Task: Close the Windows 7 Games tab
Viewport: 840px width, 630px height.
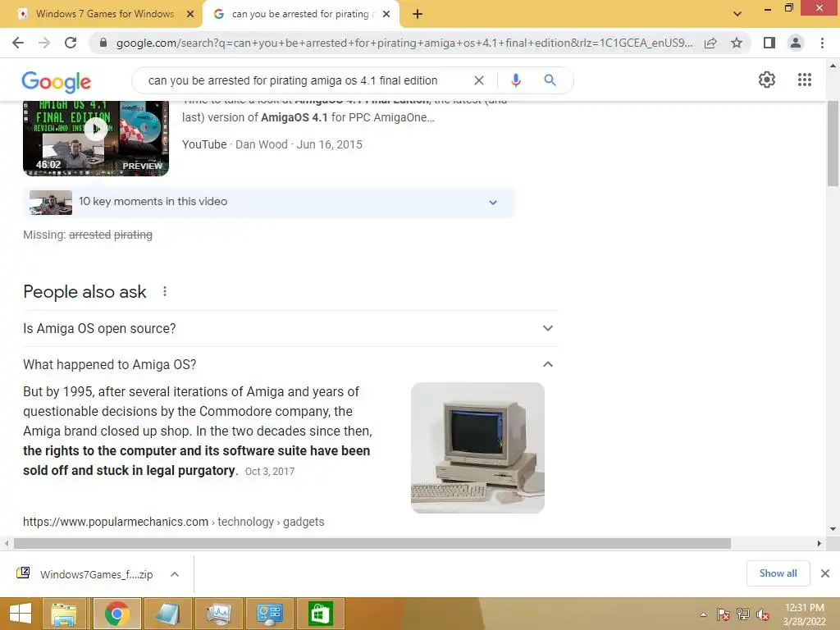Action: (x=189, y=15)
